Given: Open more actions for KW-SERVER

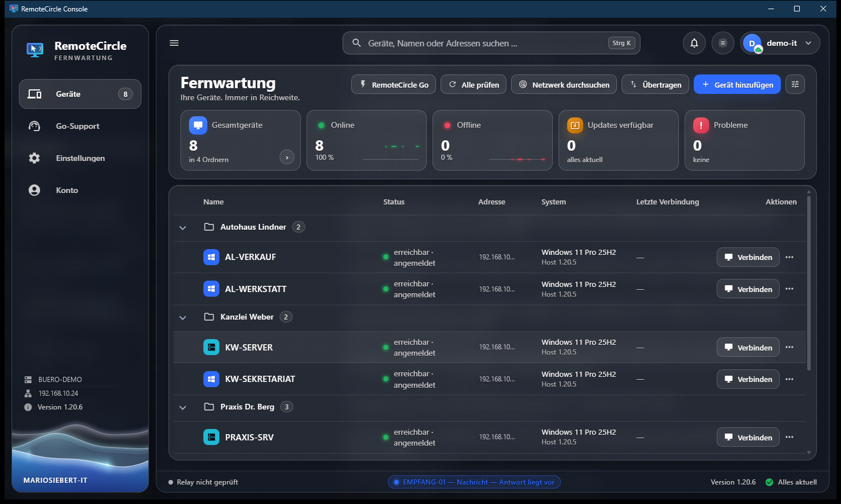Looking at the screenshot, I should [x=789, y=348].
